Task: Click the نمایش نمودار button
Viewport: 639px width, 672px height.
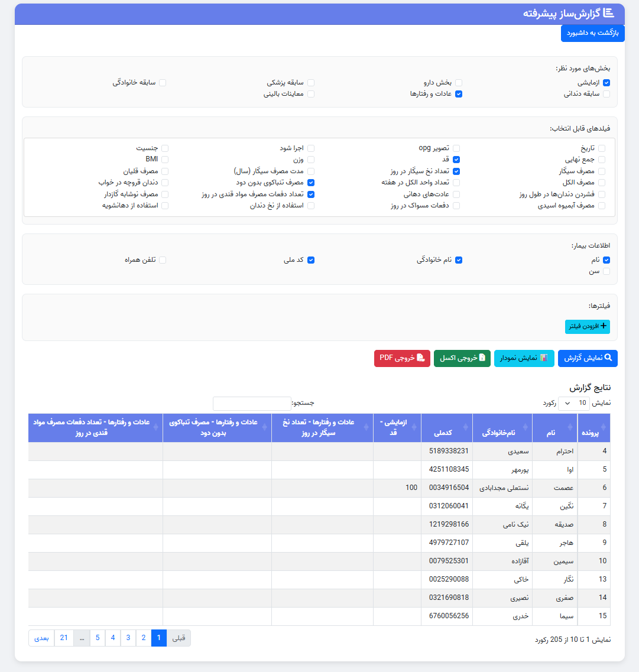Action: [x=524, y=358]
